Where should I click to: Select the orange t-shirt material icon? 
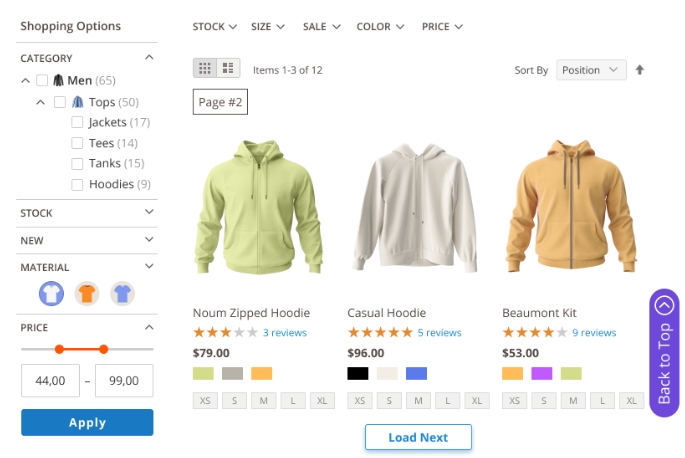(87, 293)
